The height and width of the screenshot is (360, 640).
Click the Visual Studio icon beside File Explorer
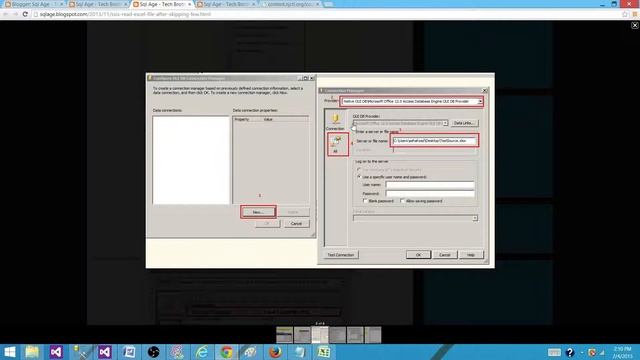(56, 352)
